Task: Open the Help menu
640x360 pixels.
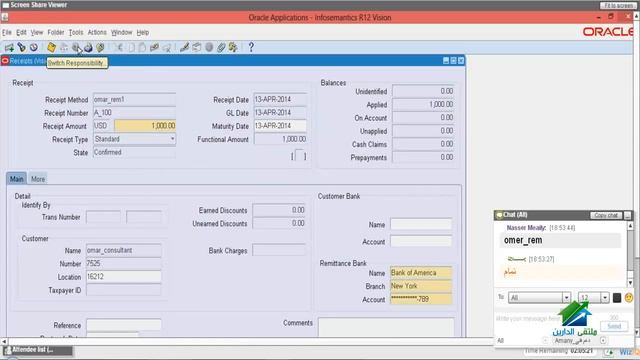Action: pos(142,32)
